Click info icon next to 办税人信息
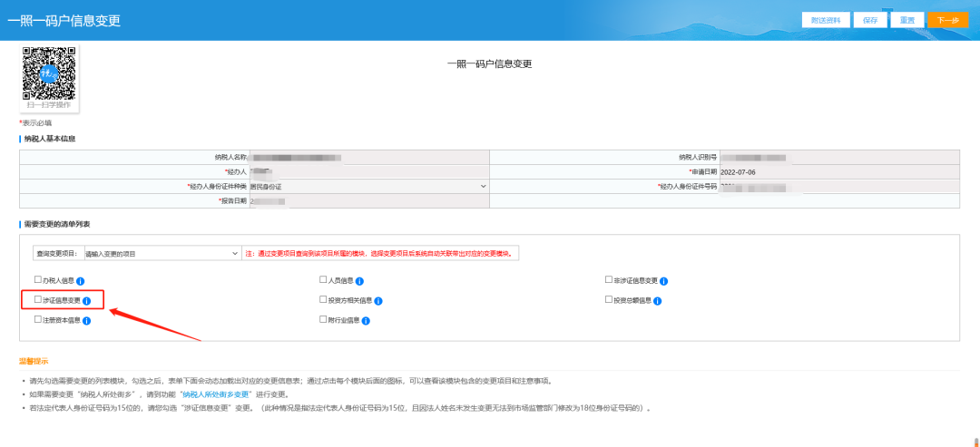This screenshot has height=447, width=980. coord(81,281)
